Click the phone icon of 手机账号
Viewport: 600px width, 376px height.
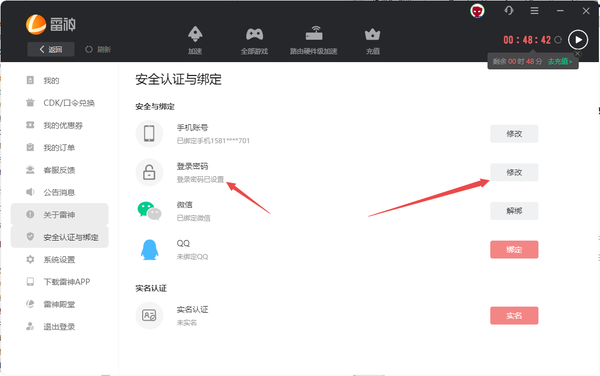(149, 133)
